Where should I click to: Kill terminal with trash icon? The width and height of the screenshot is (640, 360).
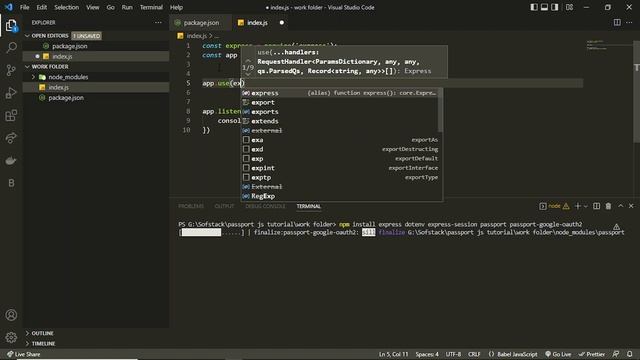608,206
